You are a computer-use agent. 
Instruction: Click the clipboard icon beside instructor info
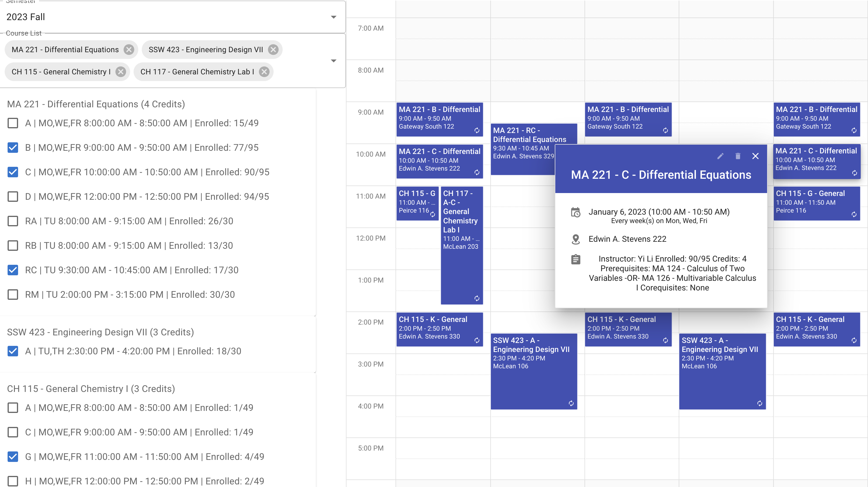point(575,259)
